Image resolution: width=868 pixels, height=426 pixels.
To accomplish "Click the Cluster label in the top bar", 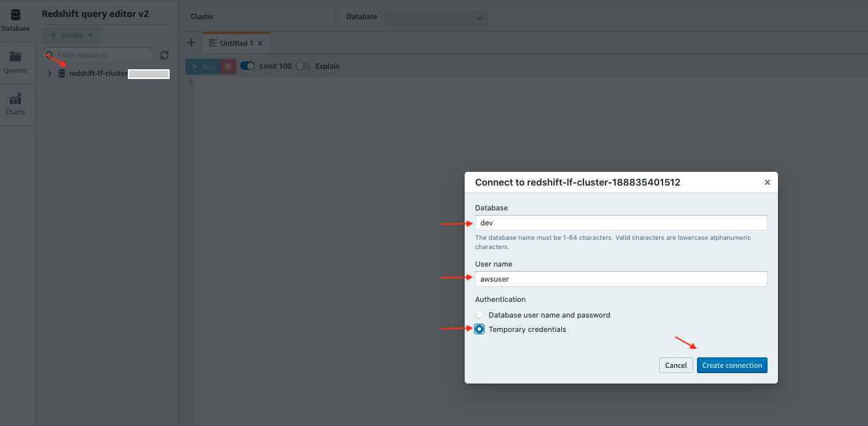I will coord(202,17).
